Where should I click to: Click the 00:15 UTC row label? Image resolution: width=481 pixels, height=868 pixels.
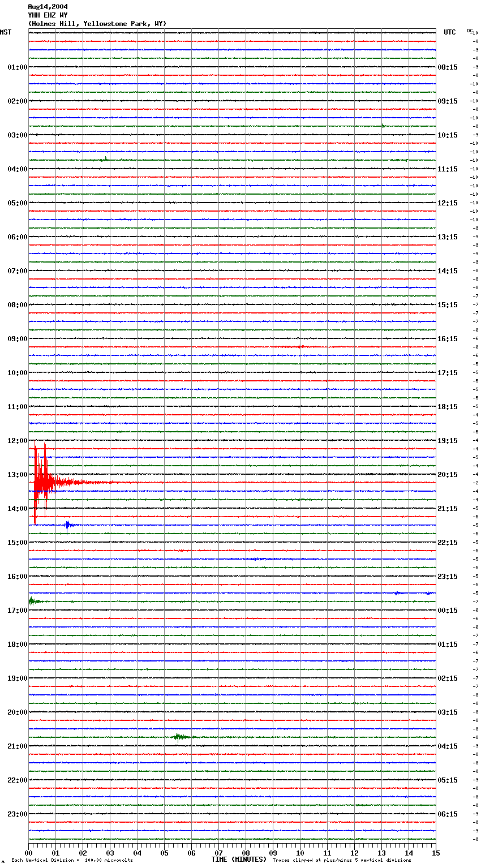(448, 611)
